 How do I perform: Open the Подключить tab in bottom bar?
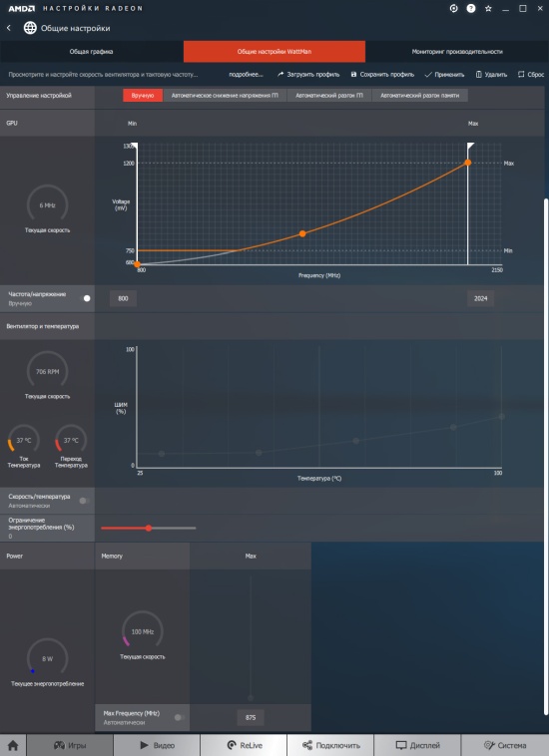click(x=330, y=745)
